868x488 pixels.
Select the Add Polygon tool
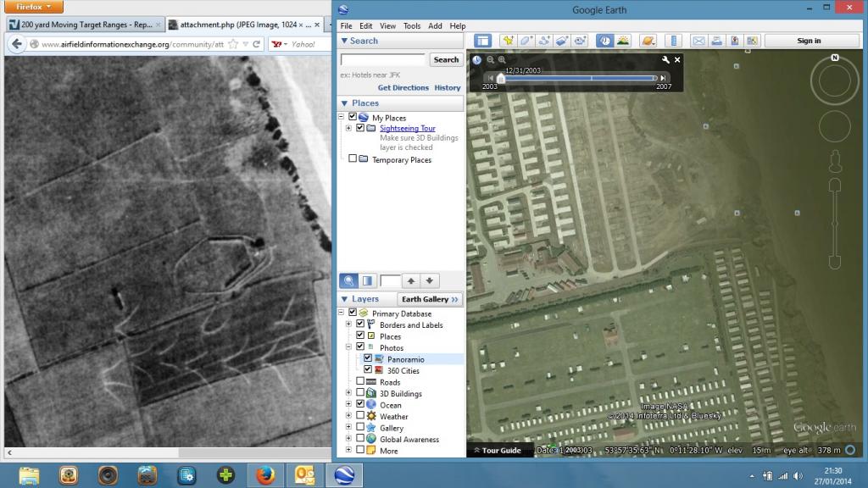click(x=526, y=41)
